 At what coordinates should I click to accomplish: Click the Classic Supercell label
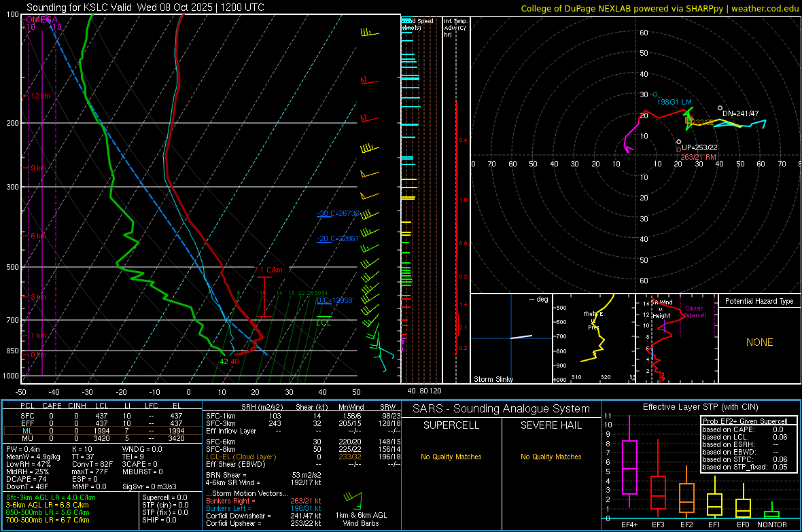pyautogui.click(x=695, y=312)
